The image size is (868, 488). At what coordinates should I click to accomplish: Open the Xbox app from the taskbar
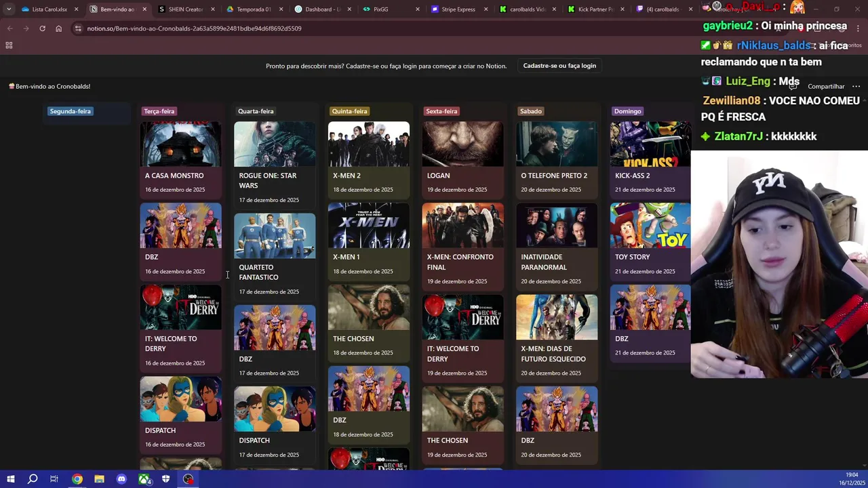click(144, 479)
